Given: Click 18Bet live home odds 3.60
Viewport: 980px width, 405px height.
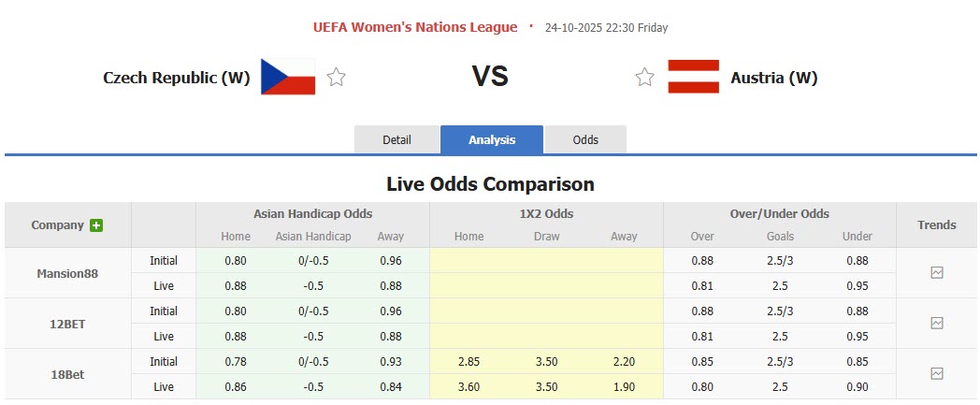Looking at the screenshot, I should (468, 386).
